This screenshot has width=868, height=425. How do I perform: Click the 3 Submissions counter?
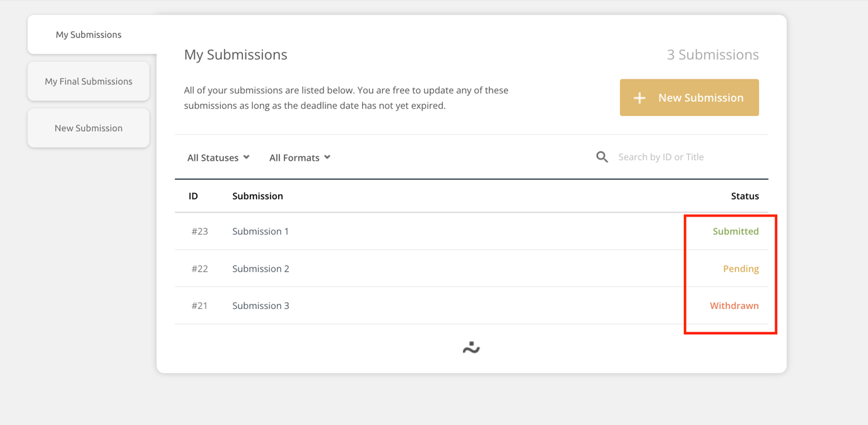[713, 55]
